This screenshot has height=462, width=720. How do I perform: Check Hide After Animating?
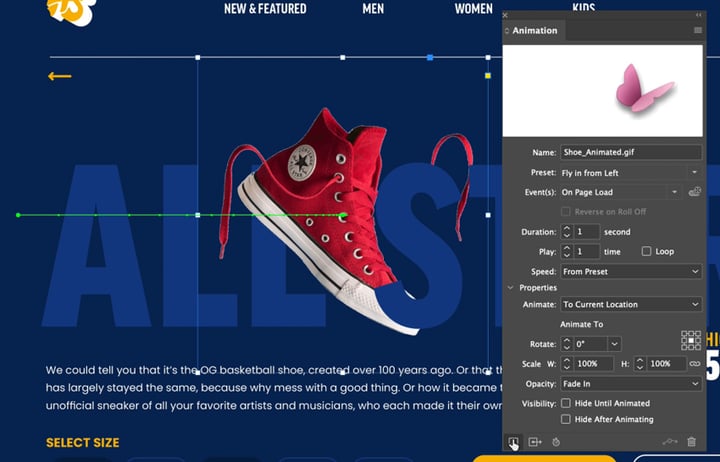[566, 419]
